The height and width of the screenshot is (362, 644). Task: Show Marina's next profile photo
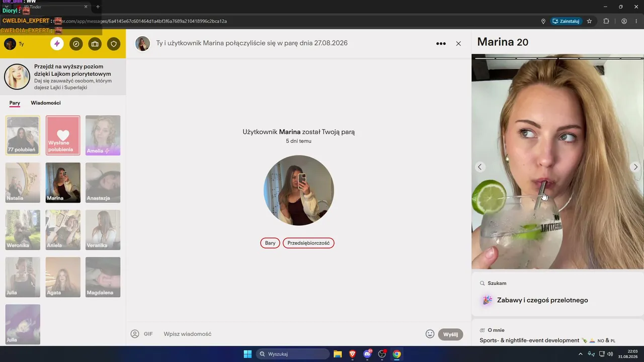(635, 167)
